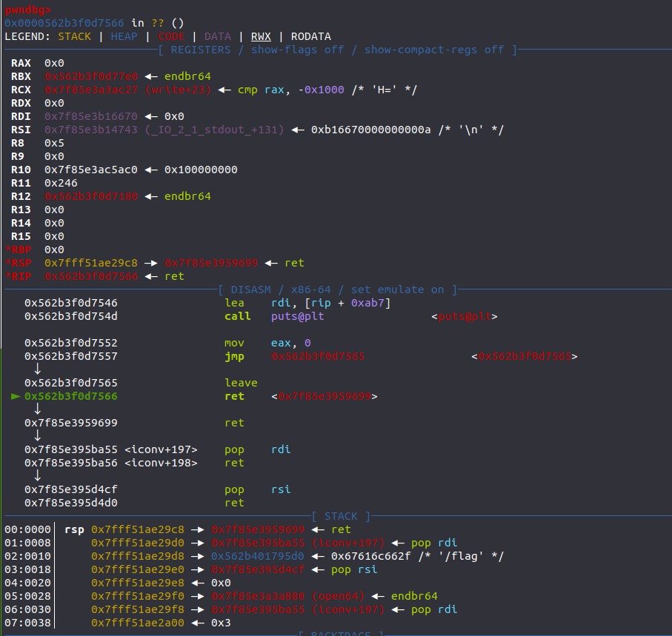Screen dimensions: 672x636
Task: Select stack value 0x7f85e395d4cf in row 03
Action: tap(258, 569)
